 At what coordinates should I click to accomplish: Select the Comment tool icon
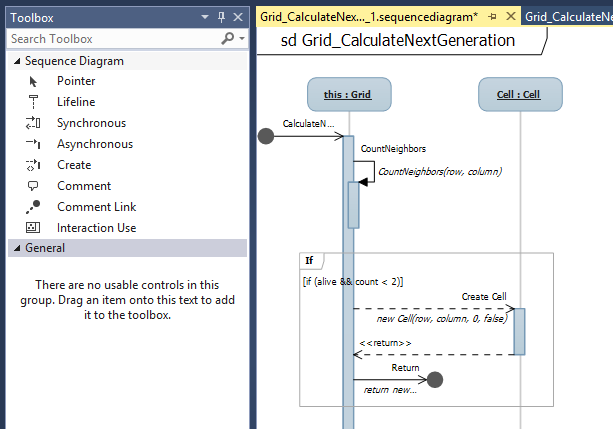(x=33, y=186)
